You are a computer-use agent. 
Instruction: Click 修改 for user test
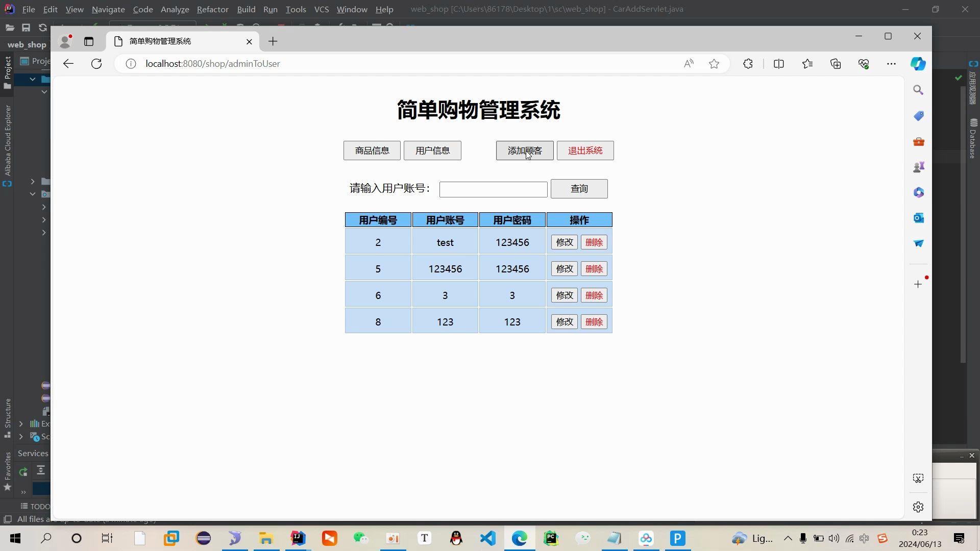[x=565, y=242]
